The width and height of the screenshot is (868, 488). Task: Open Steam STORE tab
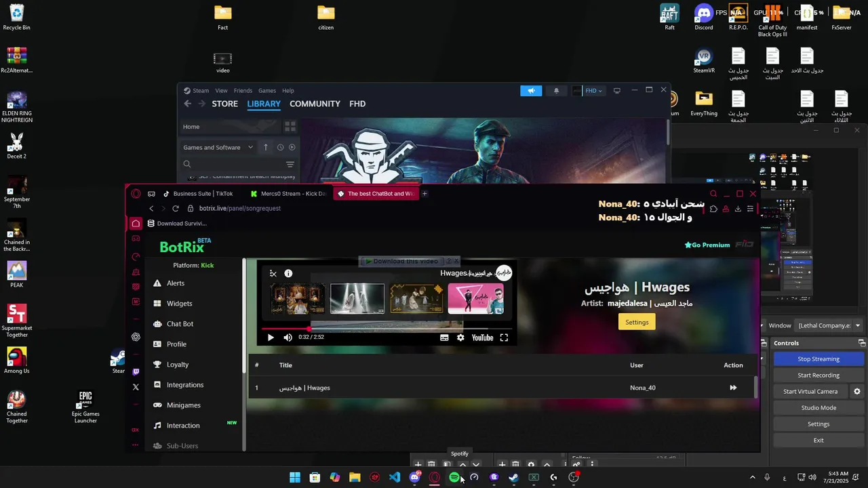(x=224, y=104)
